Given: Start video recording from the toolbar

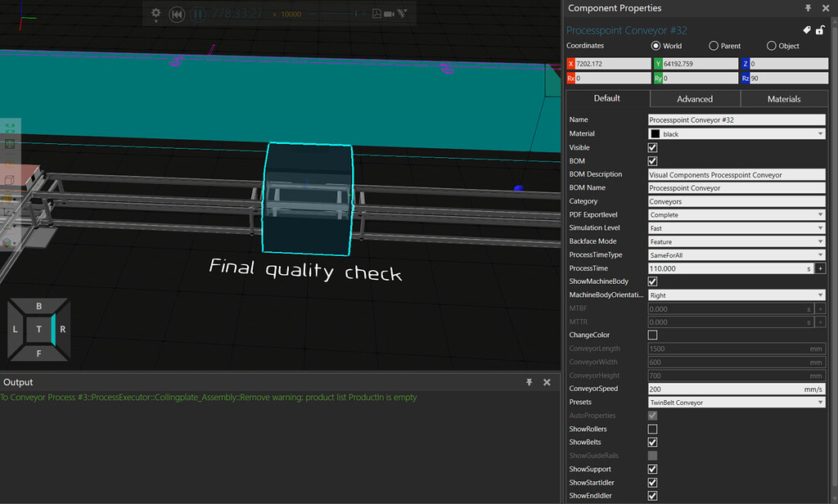Looking at the screenshot, I should pos(390,12).
